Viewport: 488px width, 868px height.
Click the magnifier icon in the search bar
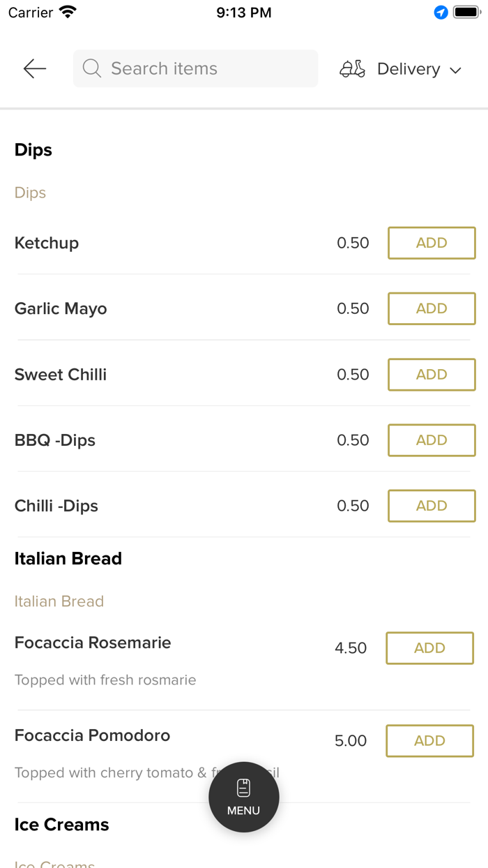click(x=91, y=68)
